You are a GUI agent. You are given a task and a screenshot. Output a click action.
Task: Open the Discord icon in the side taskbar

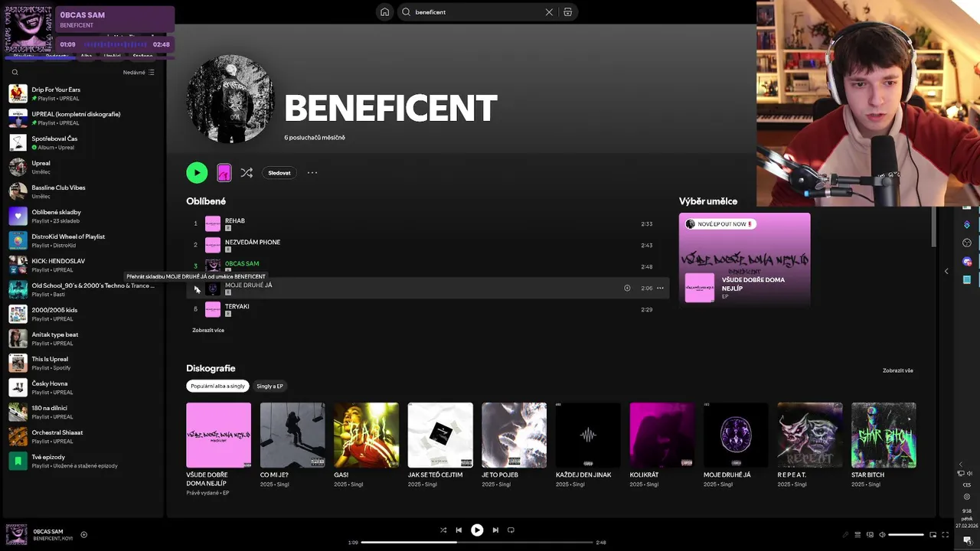(x=967, y=262)
